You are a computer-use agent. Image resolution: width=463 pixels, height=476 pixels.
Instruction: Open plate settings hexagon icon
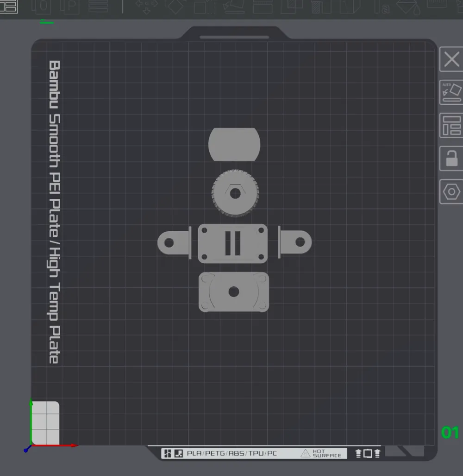451,192
